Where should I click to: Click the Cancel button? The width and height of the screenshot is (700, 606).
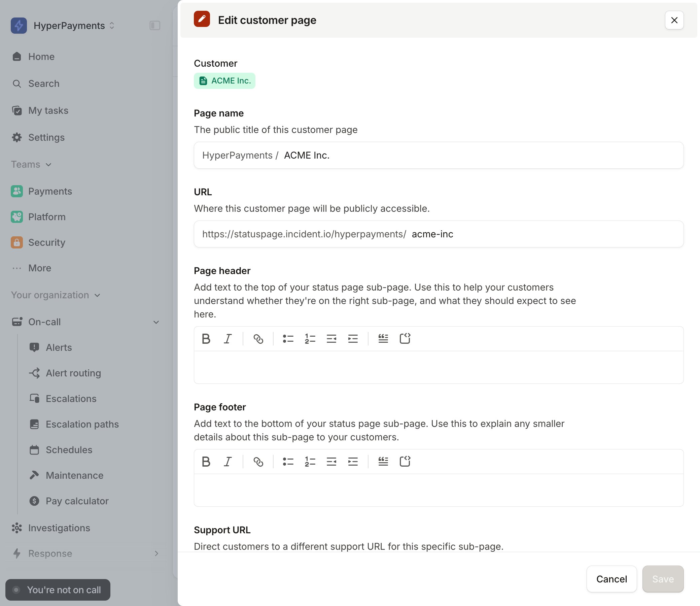611,579
